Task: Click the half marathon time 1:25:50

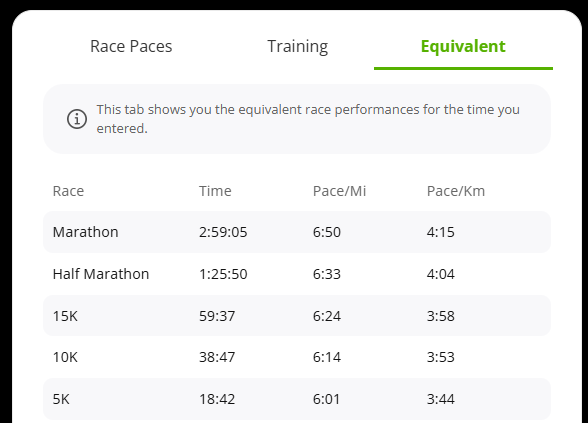Action: point(223,274)
